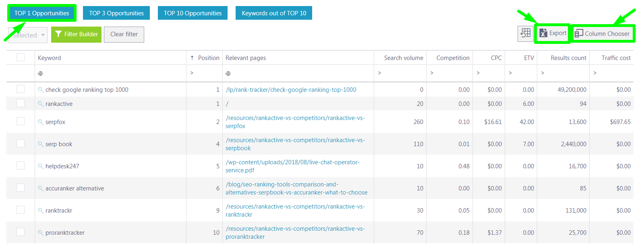Go to Keywords out of TOP 10 tab
The image size is (644, 244).
[x=274, y=13]
